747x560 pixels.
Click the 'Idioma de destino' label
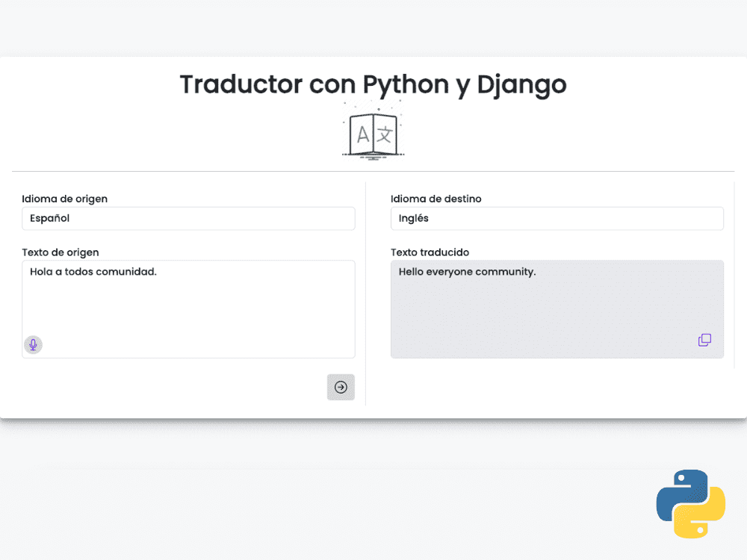[436, 199]
